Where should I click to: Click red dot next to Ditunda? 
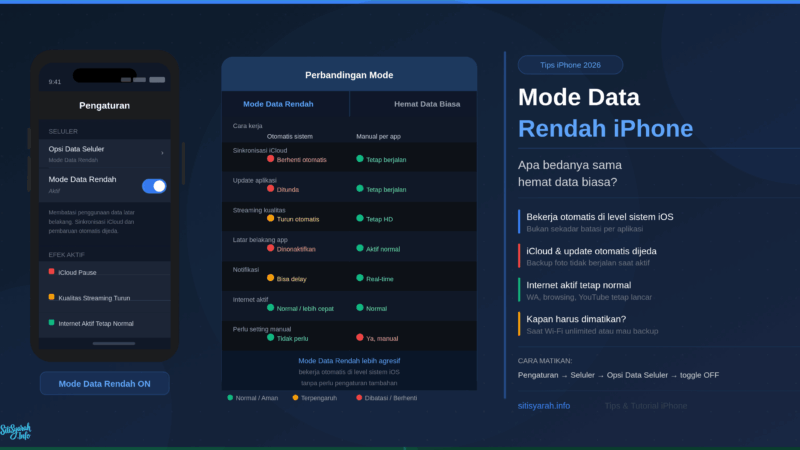pos(270,188)
